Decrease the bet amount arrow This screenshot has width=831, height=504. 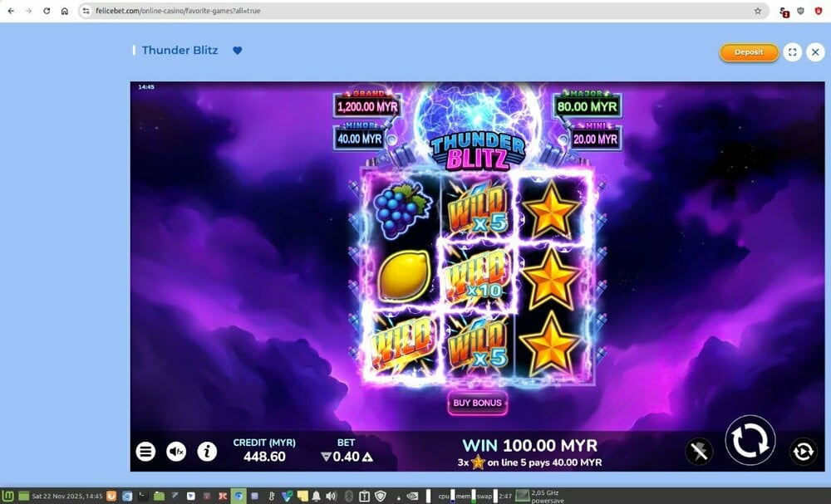327,457
